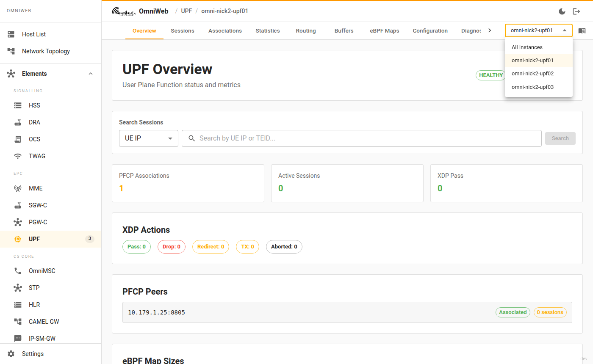Switch to the Associations tab
The width and height of the screenshot is (593, 364).
225,31
